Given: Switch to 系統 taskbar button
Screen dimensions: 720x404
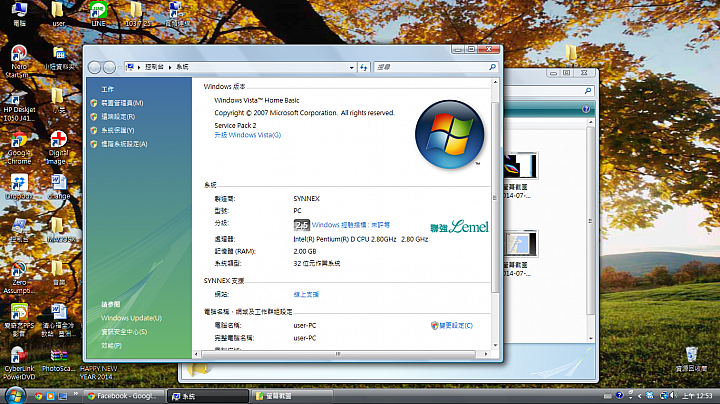Looking at the screenshot, I should pos(208,396).
